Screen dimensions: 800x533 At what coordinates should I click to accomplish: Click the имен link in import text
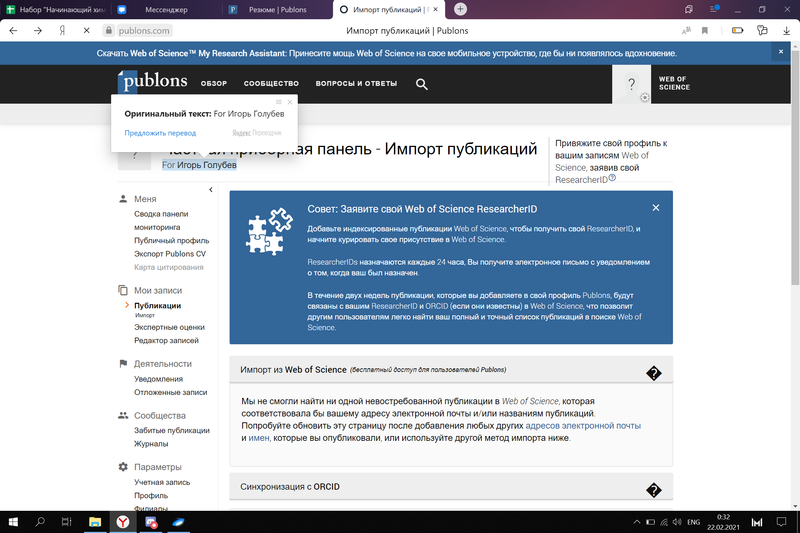[x=259, y=438]
